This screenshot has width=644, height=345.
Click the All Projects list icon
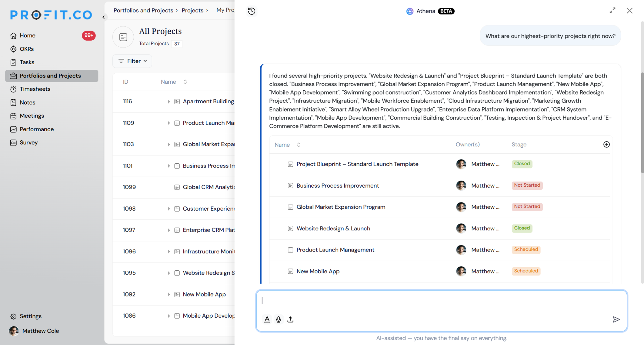123,37
